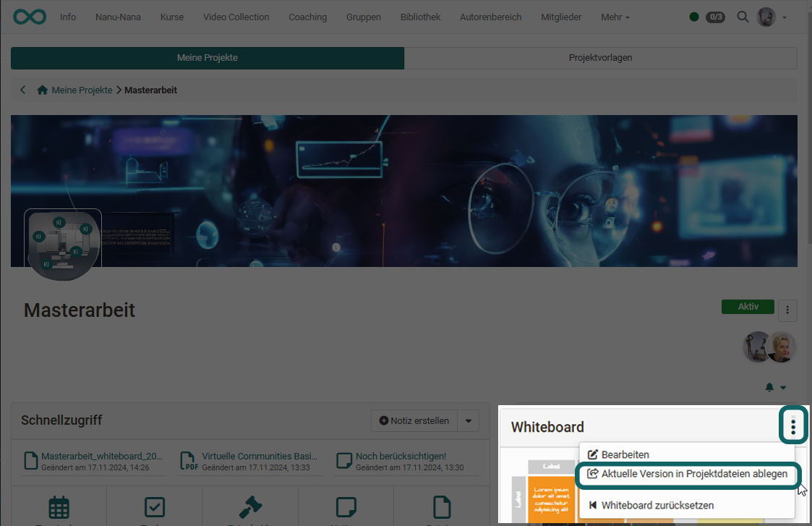Image resolution: width=812 pixels, height=526 pixels.
Task: Expand the Mehr navigation dropdown
Action: (615, 17)
